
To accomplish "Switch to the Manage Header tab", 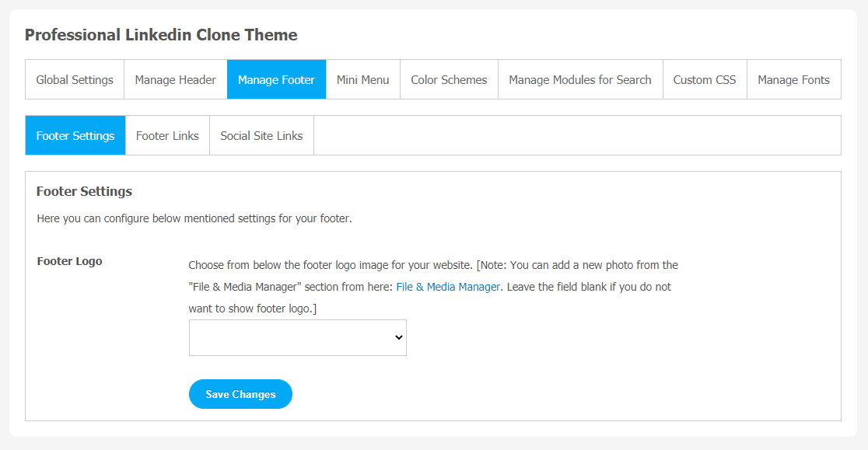I will (x=176, y=79).
